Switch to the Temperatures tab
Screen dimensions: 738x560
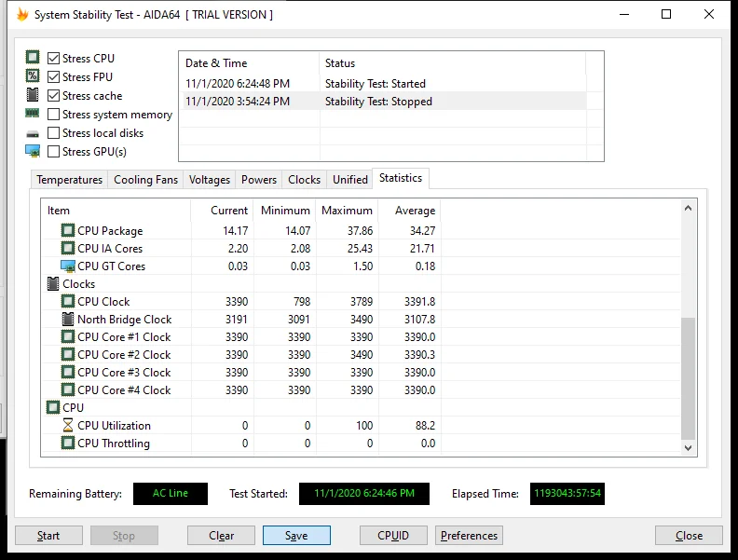tap(69, 180)
